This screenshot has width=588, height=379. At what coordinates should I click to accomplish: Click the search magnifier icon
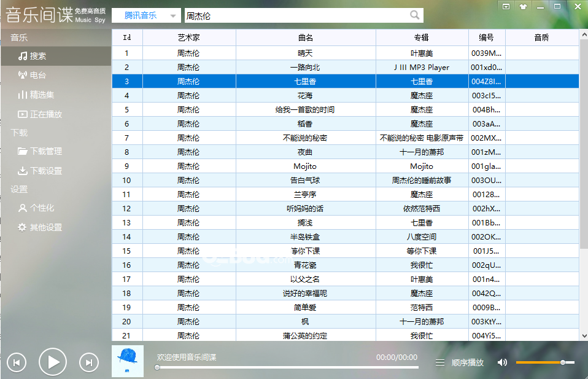pos(414,15)
